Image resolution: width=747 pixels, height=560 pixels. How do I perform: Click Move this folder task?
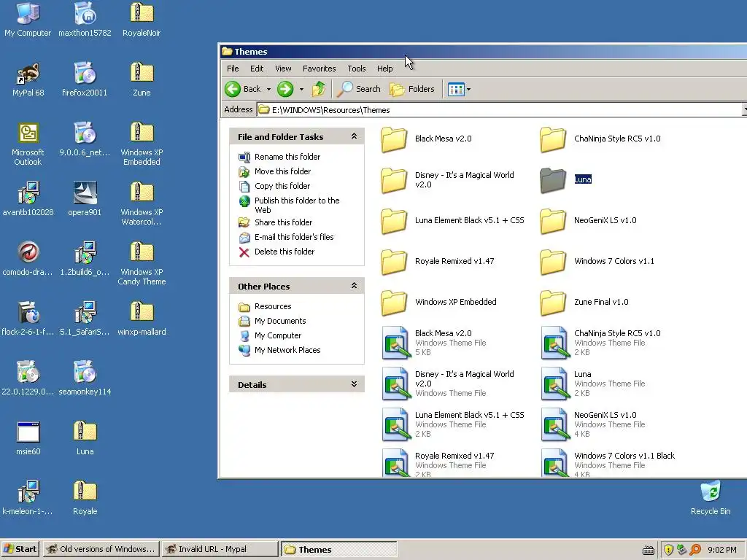[x=282, y=171]
